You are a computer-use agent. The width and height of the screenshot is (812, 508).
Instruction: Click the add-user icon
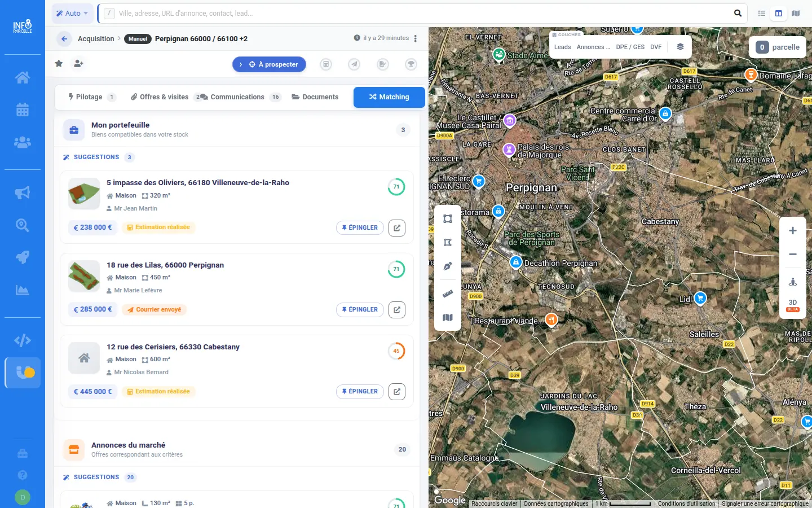click(x=78, y=64)
